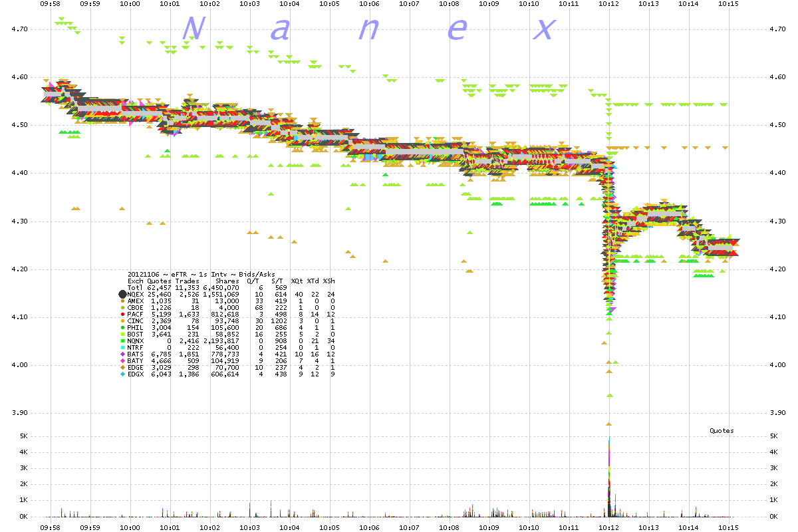This screenshot has width=798, height=532.
Task: Click the 'NQEX' exchange label
Action: pyautogui.click(x=135, y=294)
